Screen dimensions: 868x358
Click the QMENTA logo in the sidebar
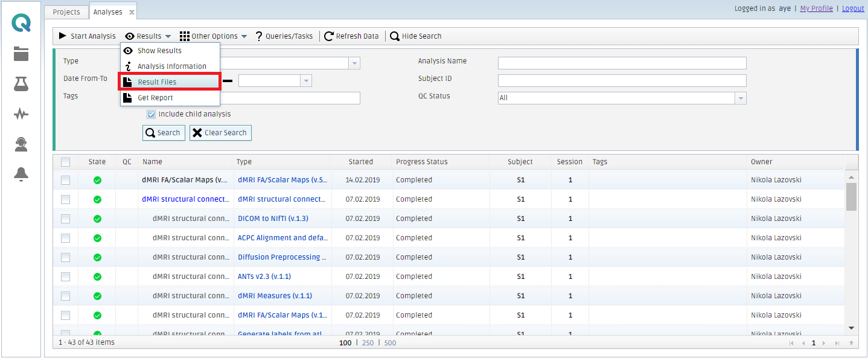point(21,24)
